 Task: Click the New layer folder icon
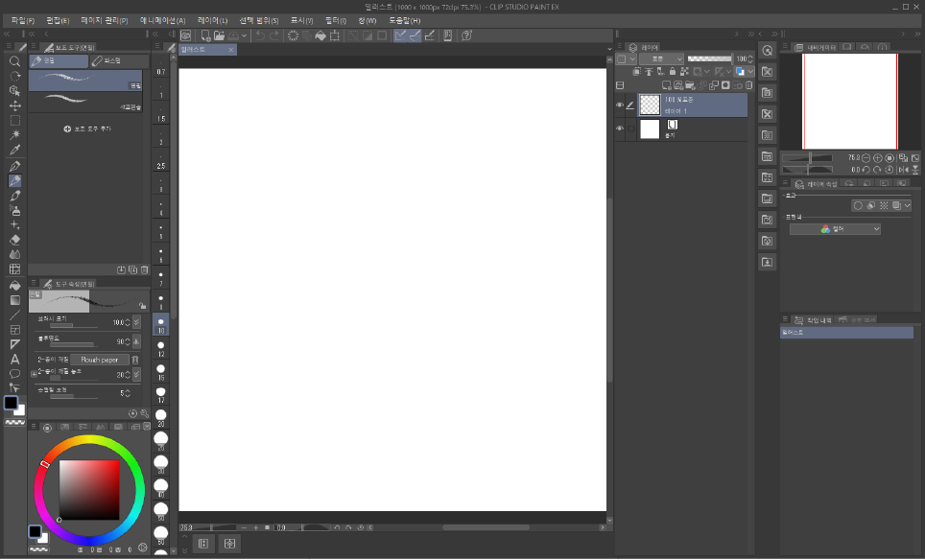coord(690,85)
